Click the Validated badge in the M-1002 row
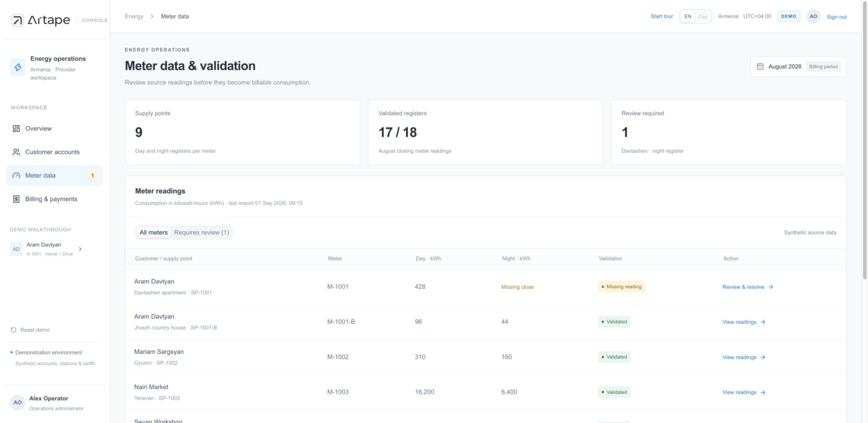The width and height of the screenshot is (868, 423). (614, 357)
